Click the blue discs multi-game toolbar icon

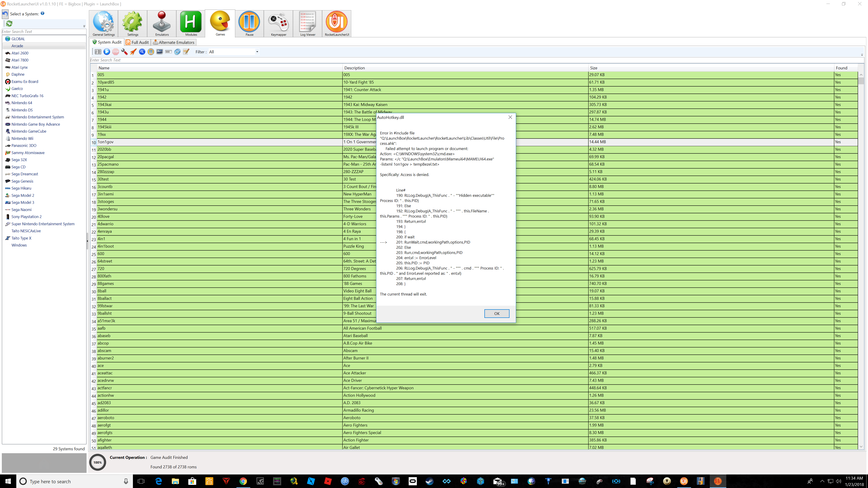click(x=177, y=52)
